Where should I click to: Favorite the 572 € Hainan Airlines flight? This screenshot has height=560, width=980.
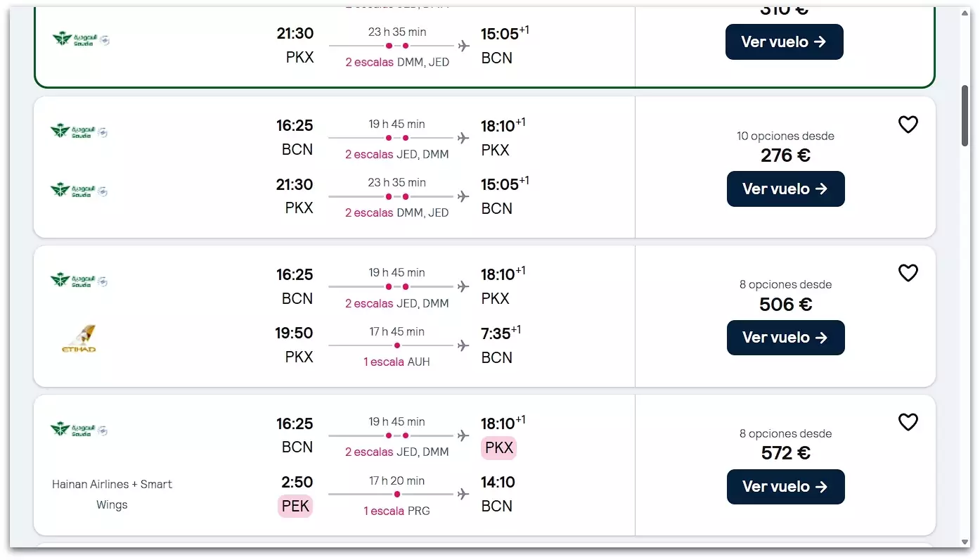[x=908, y=422]
